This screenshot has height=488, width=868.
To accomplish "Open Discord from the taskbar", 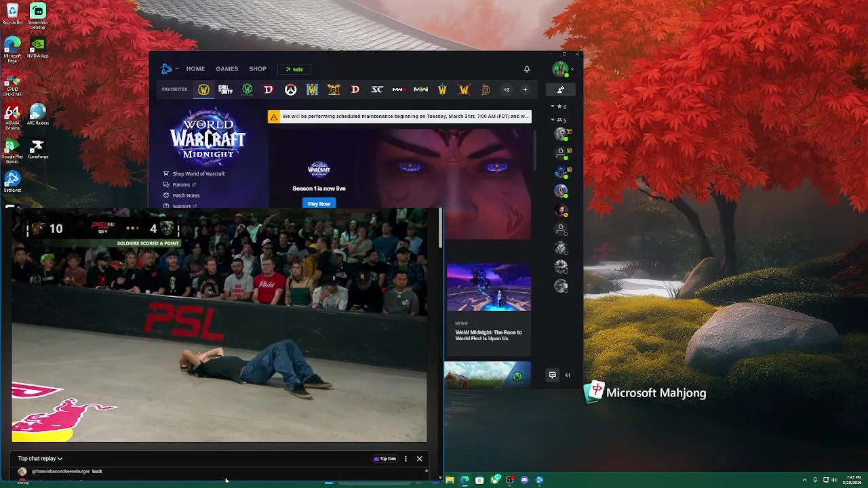I will coord(524,480).
